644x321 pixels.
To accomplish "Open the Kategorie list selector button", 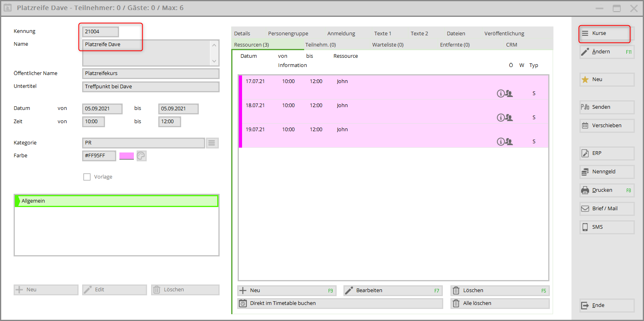I will (x=212, y=143).
